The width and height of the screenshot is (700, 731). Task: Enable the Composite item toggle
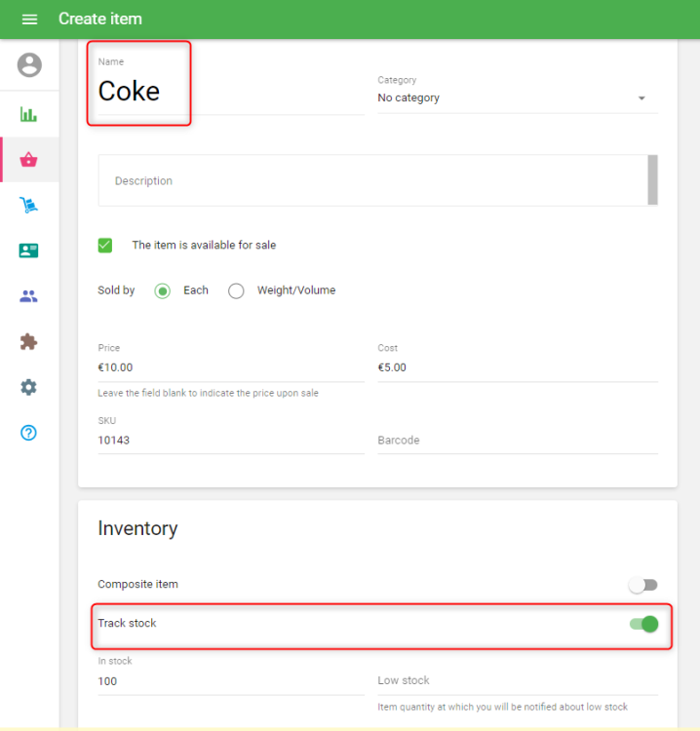click(x=642, y=585)
